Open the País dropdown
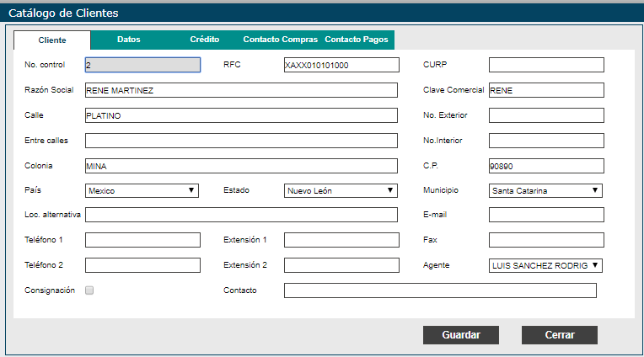 (x=142, y=190)
